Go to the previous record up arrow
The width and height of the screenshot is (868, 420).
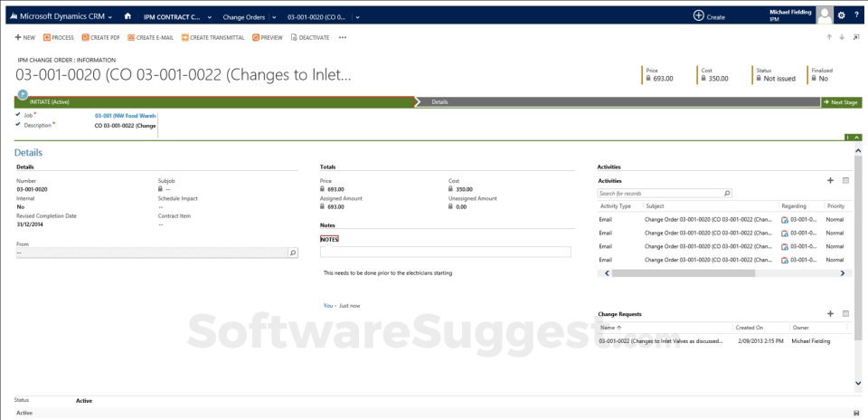(829, 37)
